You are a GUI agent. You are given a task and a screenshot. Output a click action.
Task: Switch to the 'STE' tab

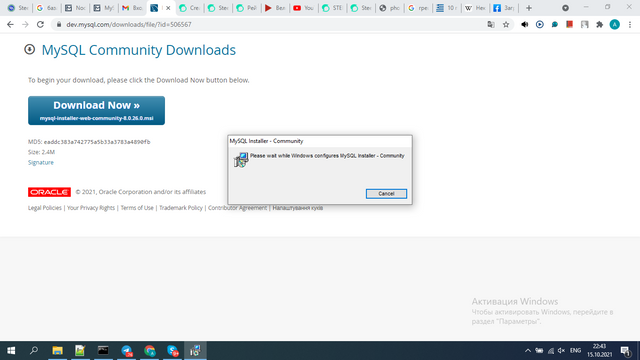click(332, 8)
